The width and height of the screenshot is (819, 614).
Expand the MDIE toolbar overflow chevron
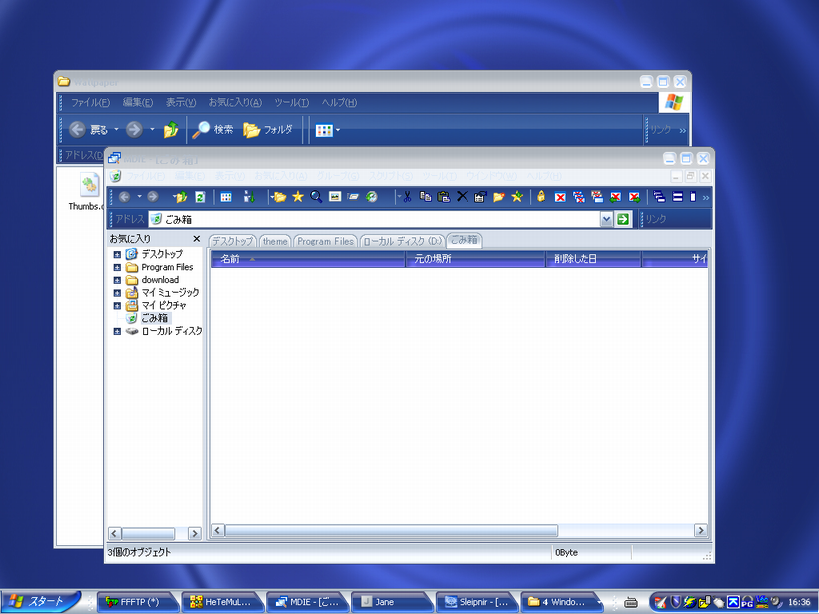[x=706, y=197]
